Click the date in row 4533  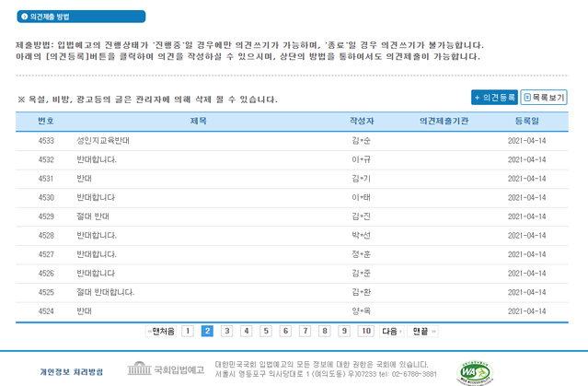pos(527,141)
